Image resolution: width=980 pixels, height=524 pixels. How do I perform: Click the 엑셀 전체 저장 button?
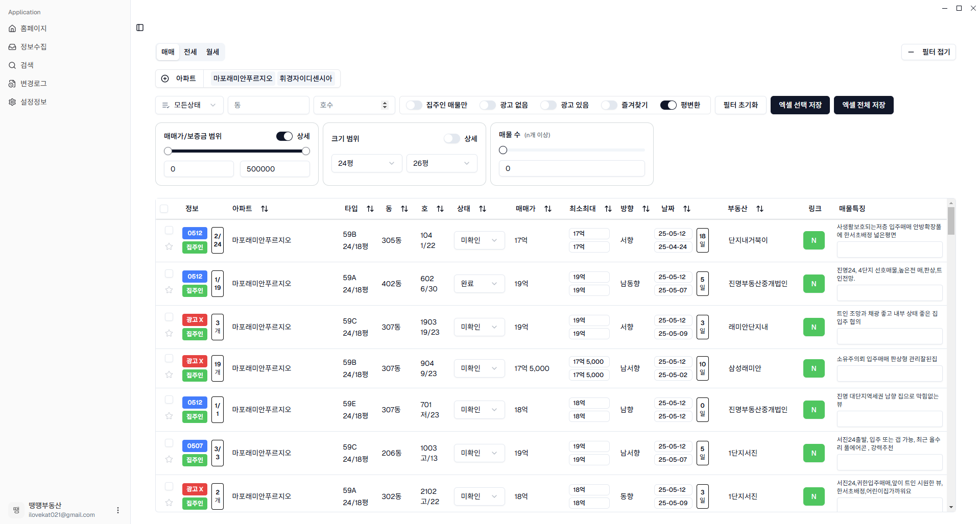(864, 105)
